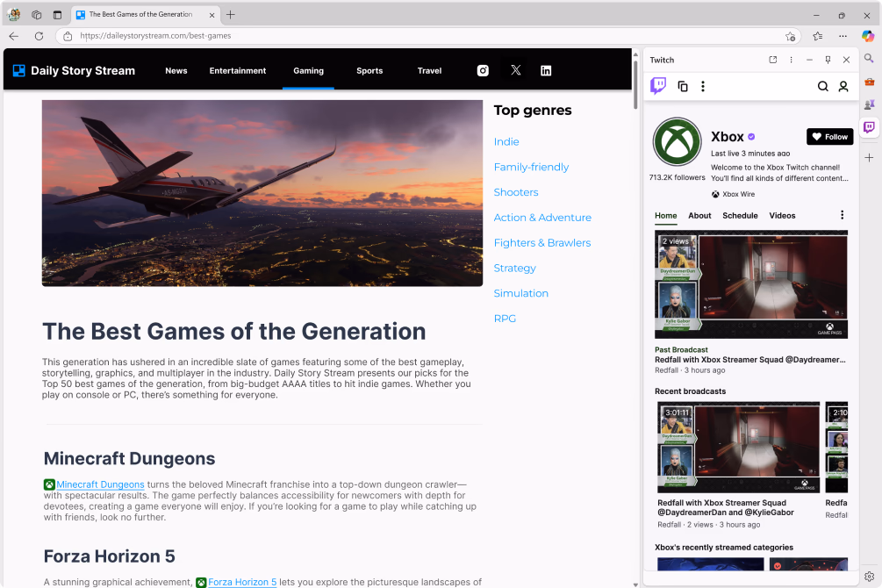The image size is (882, 588).
Task: Click the Xbox channel avatar logo
Action: [678, 142]
